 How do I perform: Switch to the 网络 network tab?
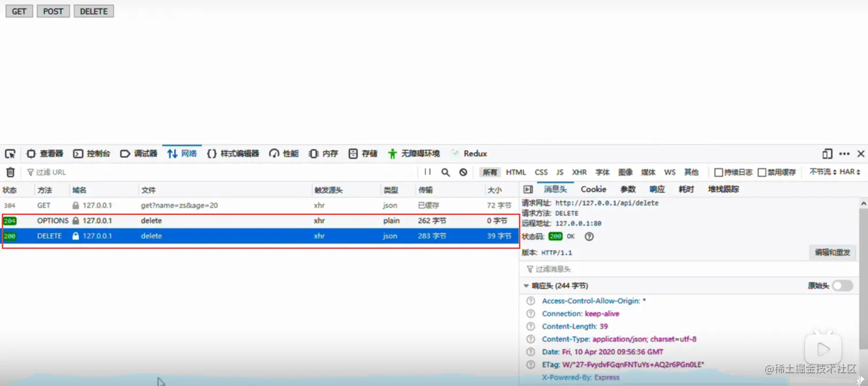click(182, 154)
